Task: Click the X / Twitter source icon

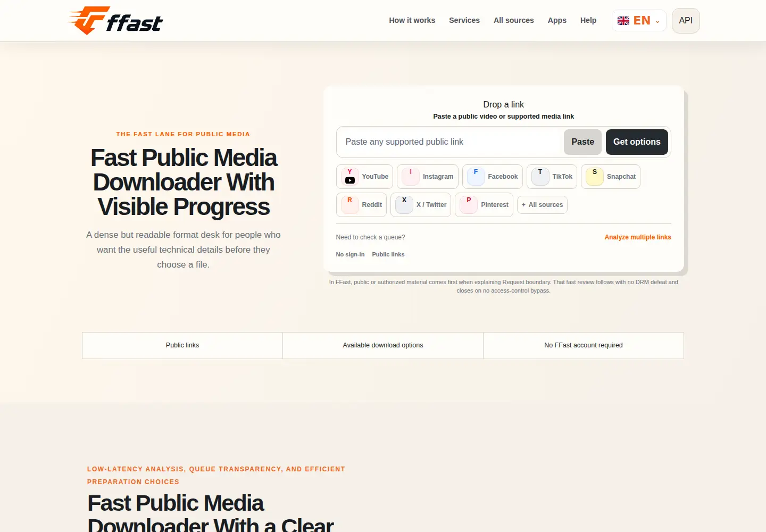Action: pos(404,205)
